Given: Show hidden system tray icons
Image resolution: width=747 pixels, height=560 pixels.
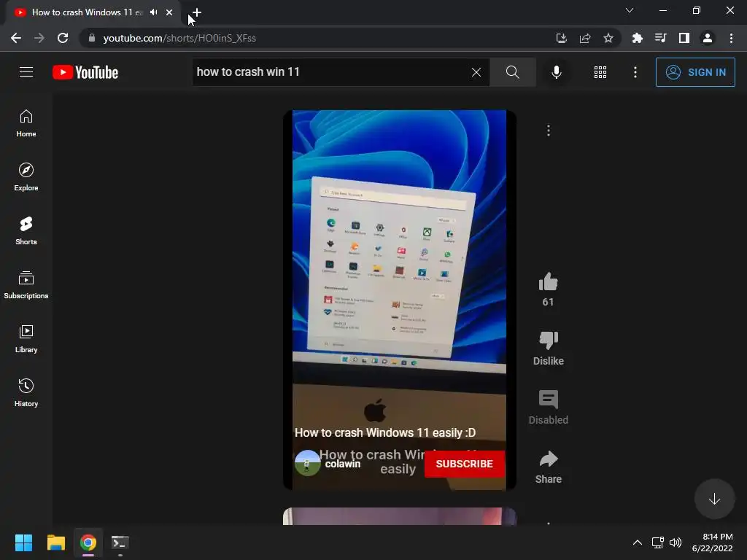Looking at the screenshot, I should point(638,542).
